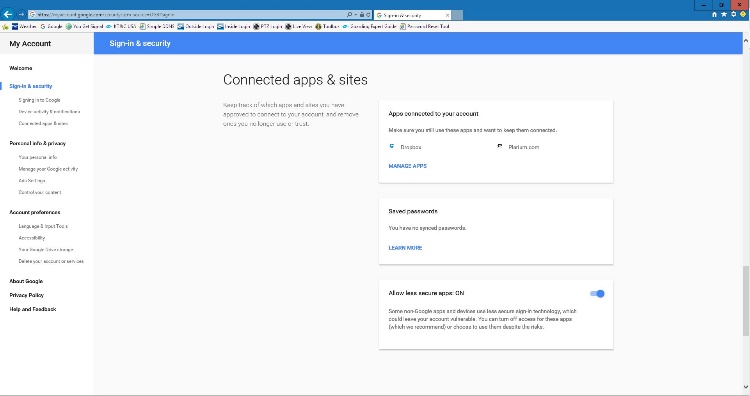
Task: Click the scroll down arrow of the page scrollbar
Action: coord(746,387)
